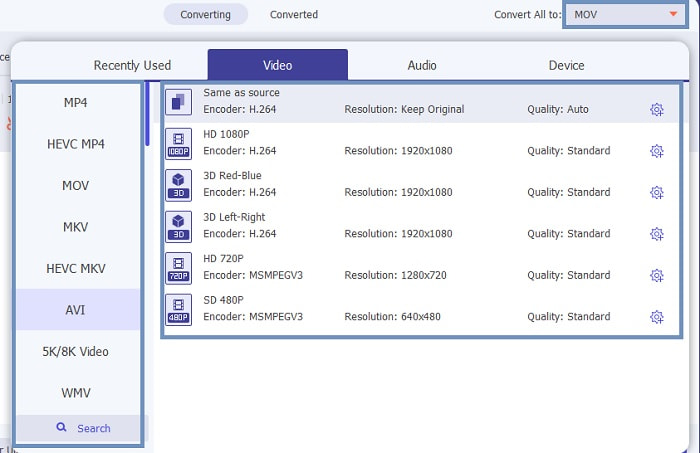700x453 pixels.
Task: Click the 720P film preset icon
Action: click(179, 268)
